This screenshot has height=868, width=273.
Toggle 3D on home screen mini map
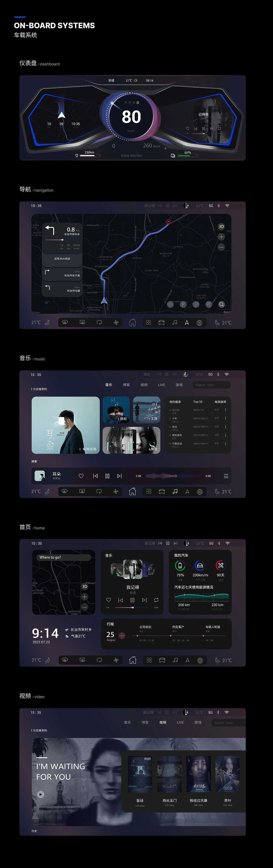coord(85,587)
